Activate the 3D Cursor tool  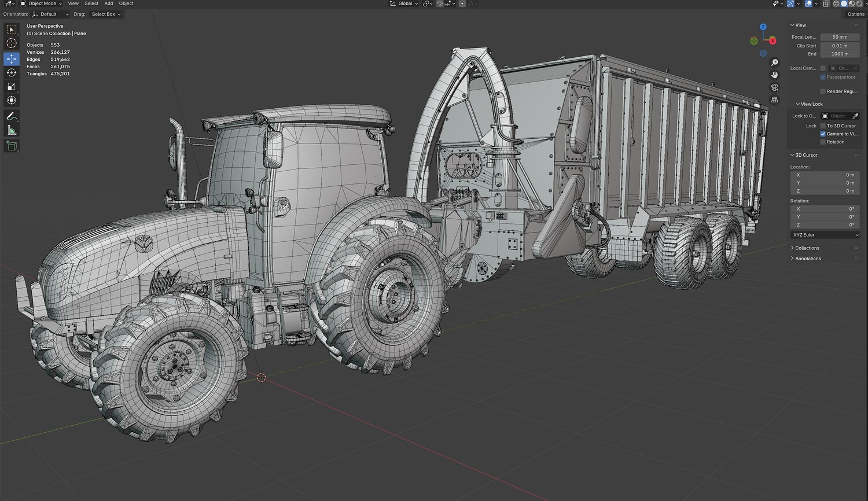pyautogui.click(x=12, y=43)
